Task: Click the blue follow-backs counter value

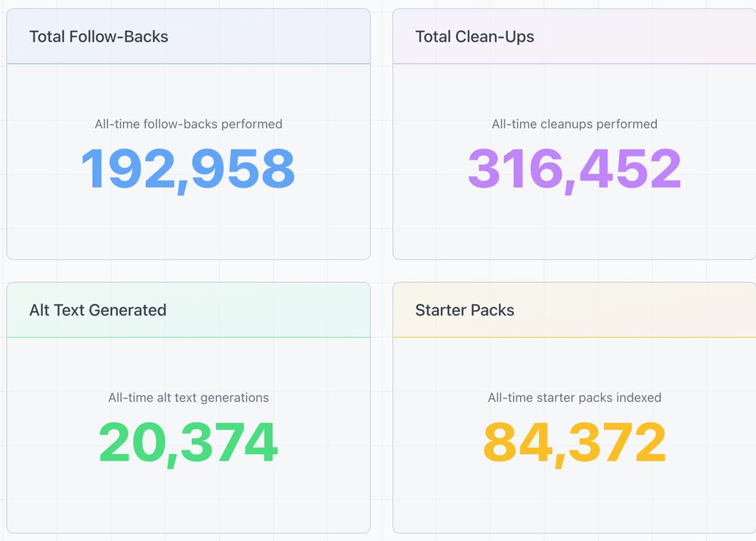Action: [187, 168]
